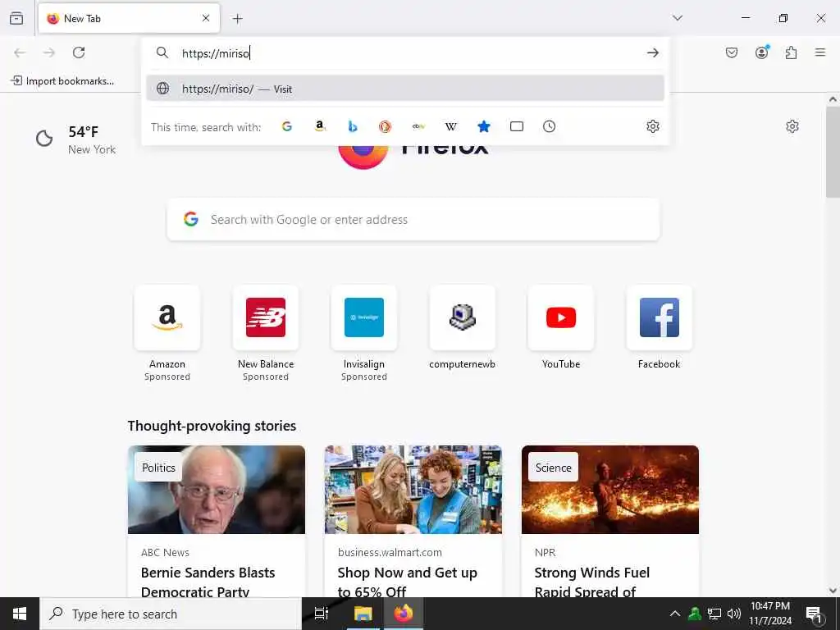Image resolution: width=840 pixels, height=630 pixels.
Task: Close the New Tab tab
Action: tap(206, 18)
